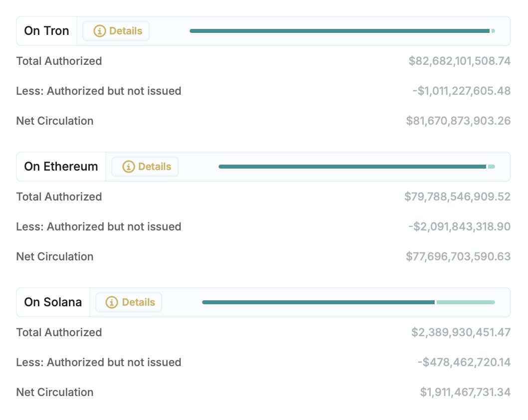Click the Tron Authorized but not issued row
This screenshot has height=420, width=528.
pos(99,91)
